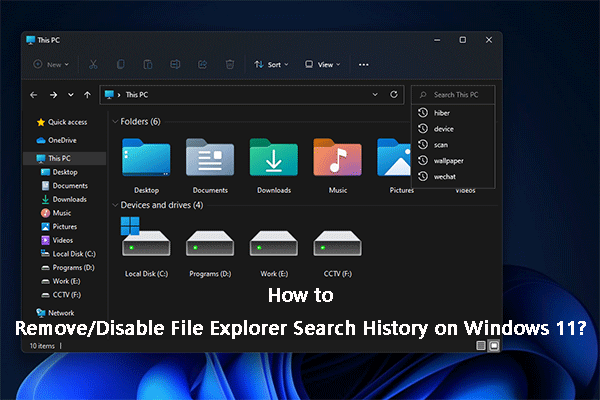Open Desktop in the sidebar tree
600x400 pixels.
tap(59, 172)
